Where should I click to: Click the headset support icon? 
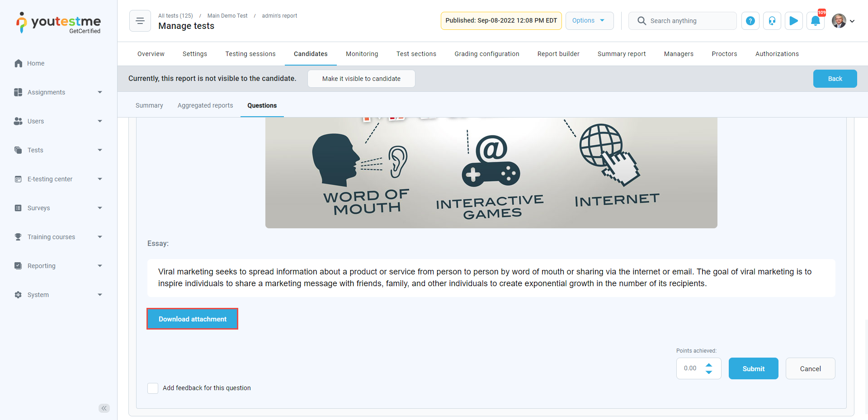coord(772,21)
